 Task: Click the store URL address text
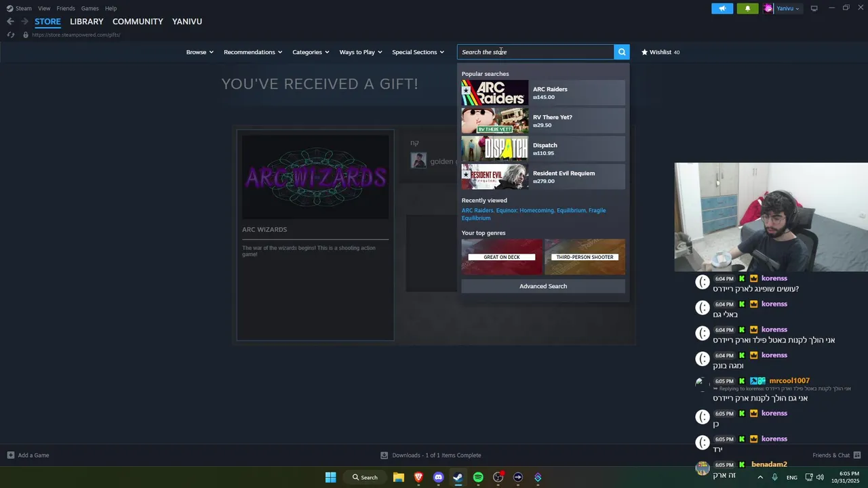[76, 35]
